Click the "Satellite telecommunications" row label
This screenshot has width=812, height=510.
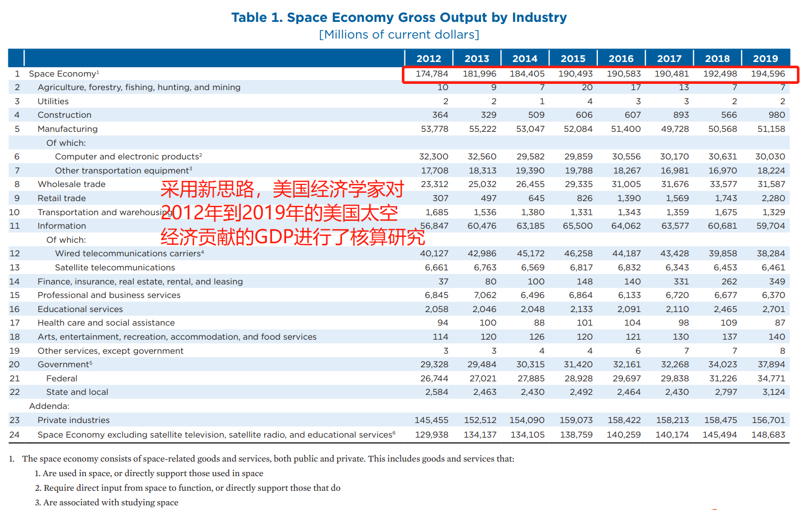[x=115, y=267]
